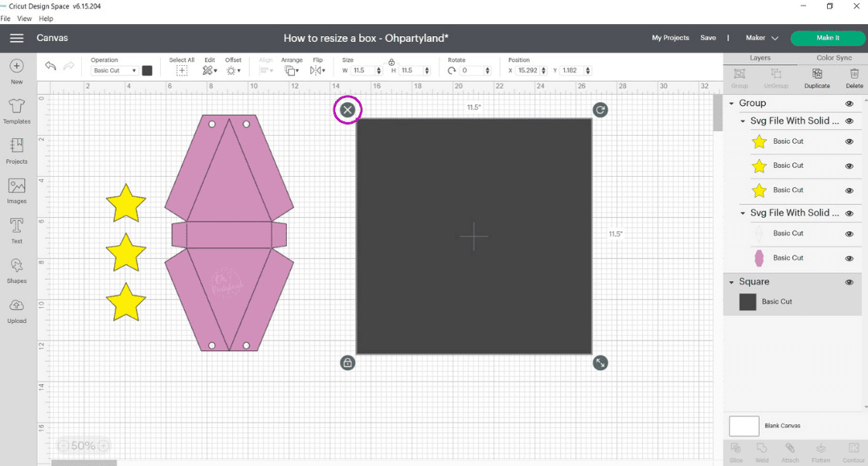Image resolution: width=868 pixels, height=466 pixels.
Task: Create a New project from the sidebar
Action: pyautogui.click(x=17, y=72)
